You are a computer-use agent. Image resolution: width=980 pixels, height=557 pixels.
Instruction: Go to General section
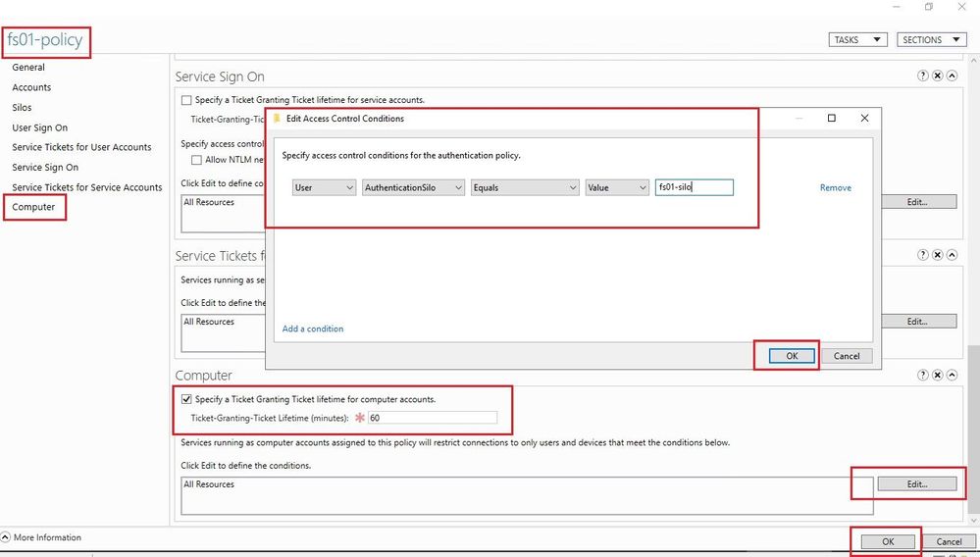tap(28, 68)
